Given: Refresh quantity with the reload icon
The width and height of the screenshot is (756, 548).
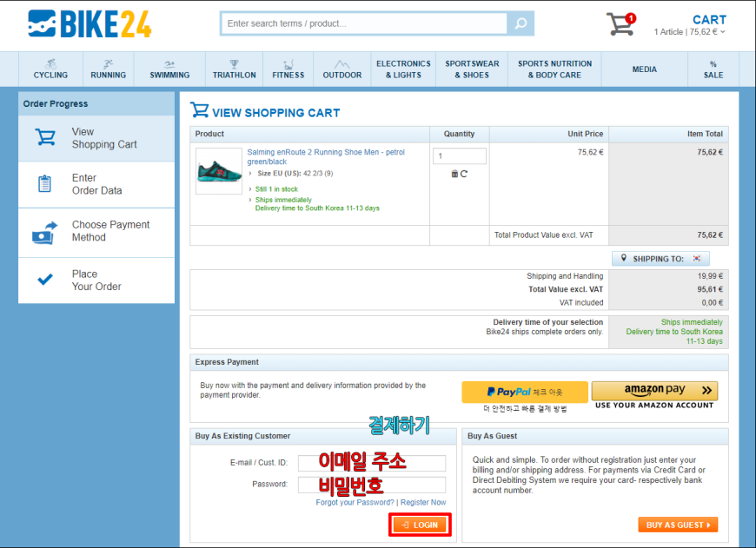Looking at the screenshot, I should (464, 174).
